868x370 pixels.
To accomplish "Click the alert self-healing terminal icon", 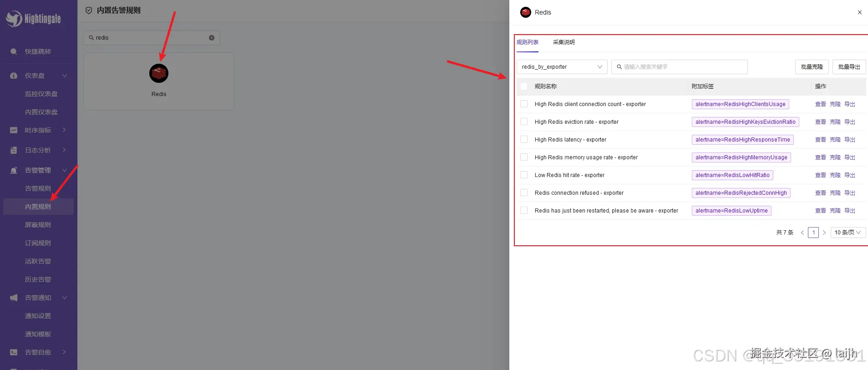I will (14, 352).
